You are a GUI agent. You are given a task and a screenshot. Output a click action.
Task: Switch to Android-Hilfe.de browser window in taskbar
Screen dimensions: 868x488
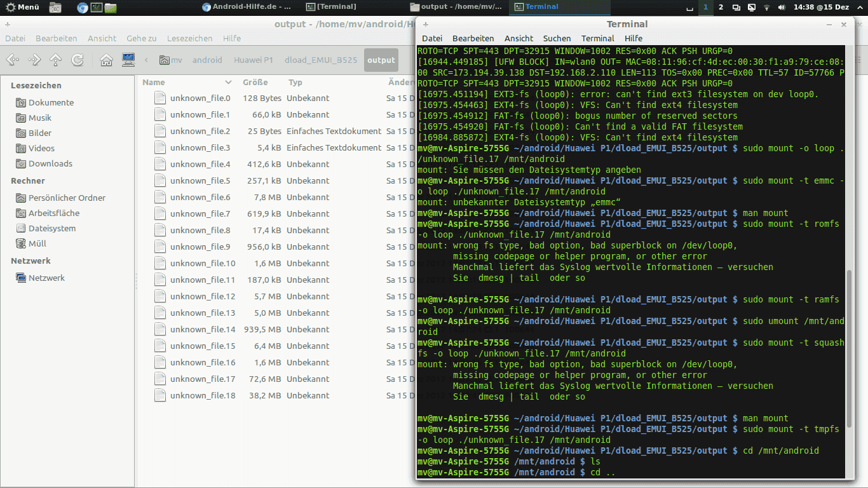pos(247,7)
